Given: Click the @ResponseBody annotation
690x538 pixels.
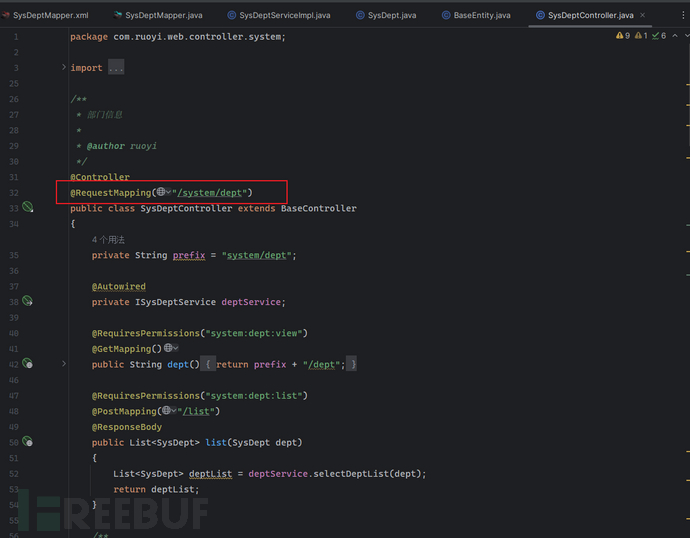Looking at the screenshot, I should (127, 427).
